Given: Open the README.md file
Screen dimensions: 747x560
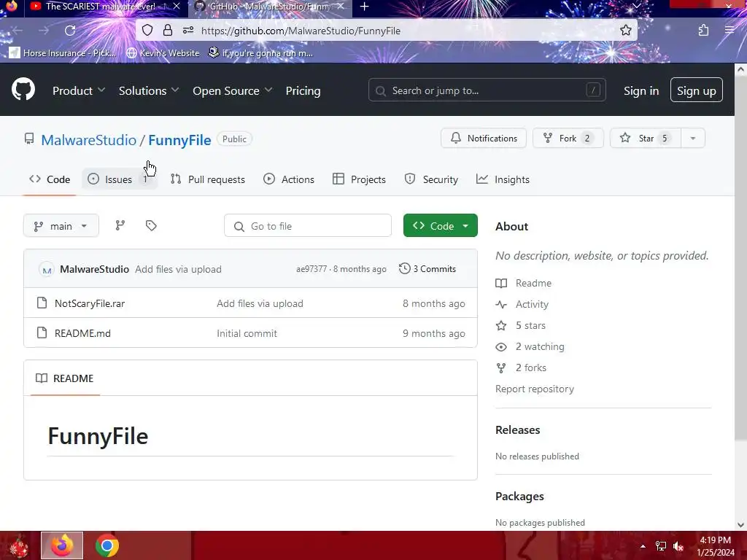Looking at the screenshot, I should coord(82,333).
